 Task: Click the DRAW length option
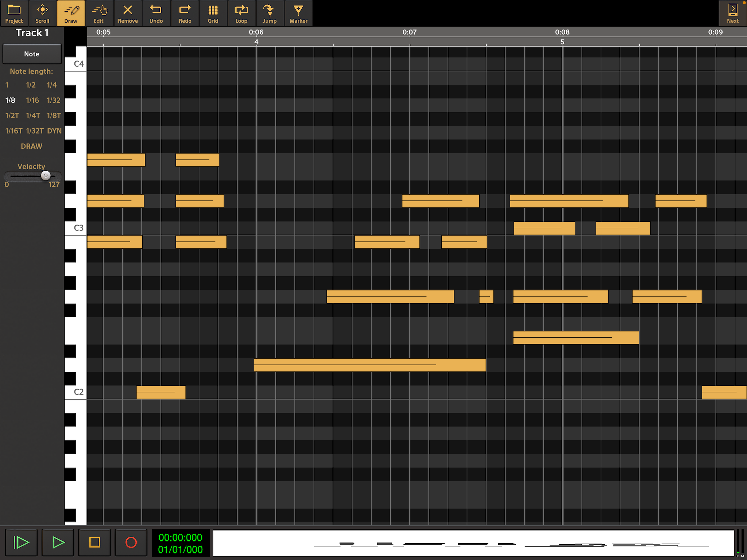(x=31, y=146)
